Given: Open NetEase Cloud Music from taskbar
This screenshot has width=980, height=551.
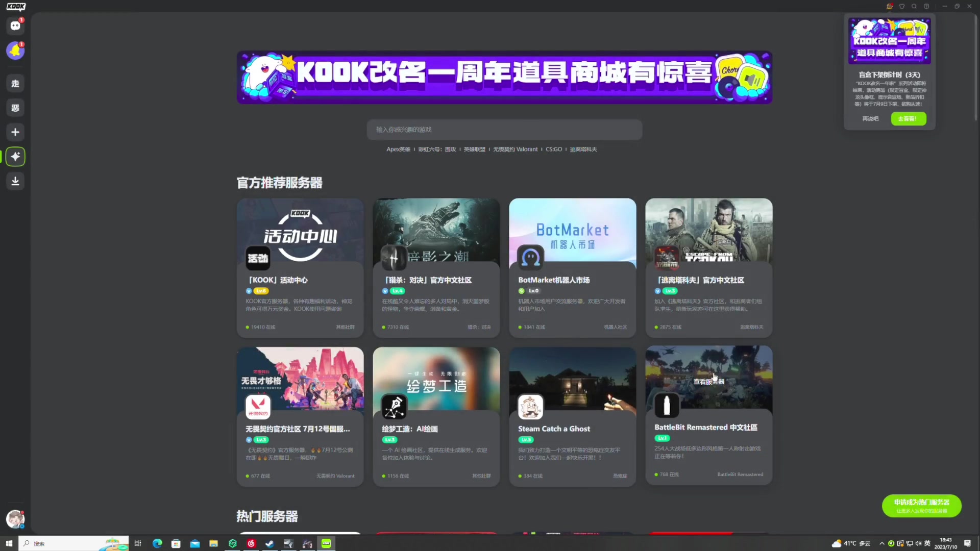Looking at the screenshot, I should click(x=251, y=543).
